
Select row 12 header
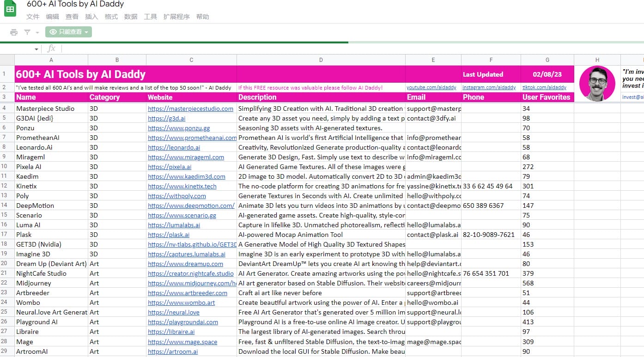pos(7,186)
